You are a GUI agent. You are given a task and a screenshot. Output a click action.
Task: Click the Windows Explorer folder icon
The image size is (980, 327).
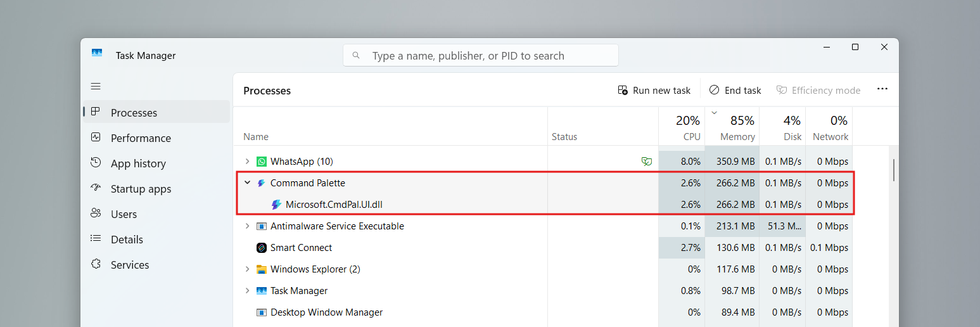point(262,269)
